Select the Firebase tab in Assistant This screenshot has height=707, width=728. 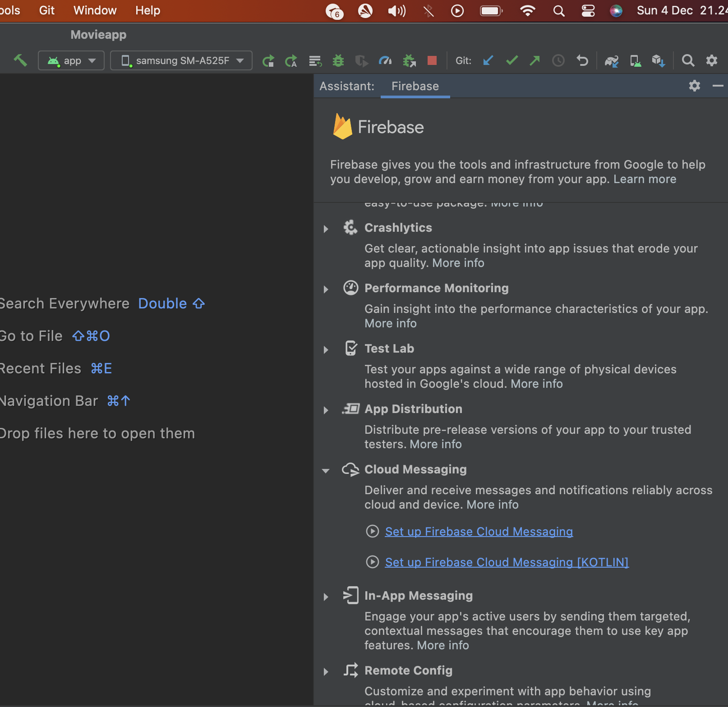pos(415,86)
